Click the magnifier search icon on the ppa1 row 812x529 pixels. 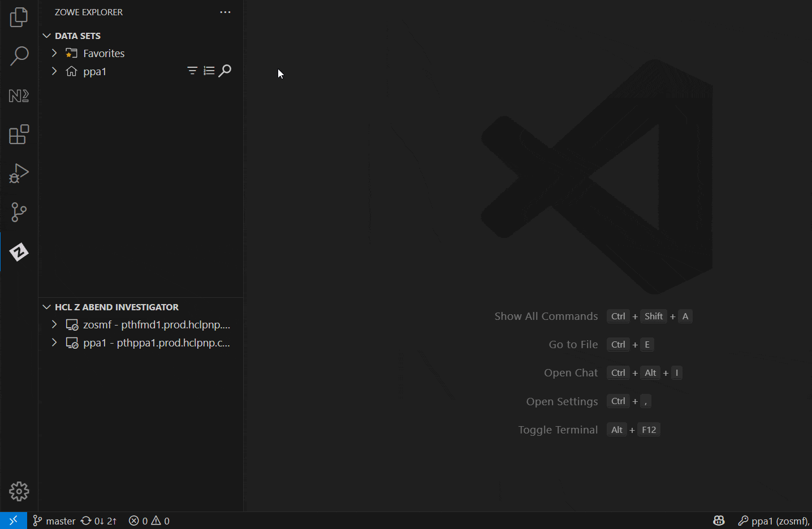pos(225,71)
